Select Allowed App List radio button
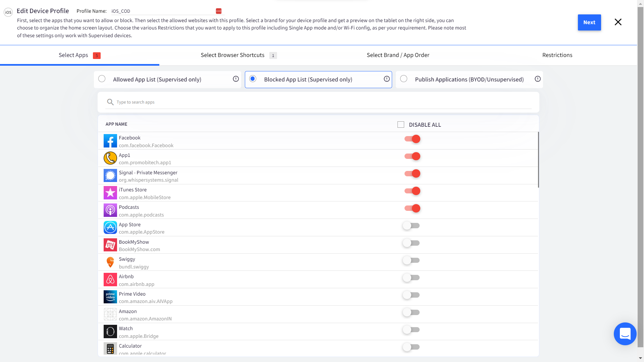This screenshot has width=644, height=362. (102, 79)
